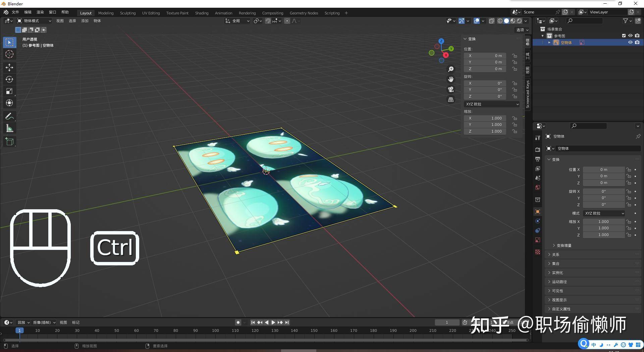Expand the 空物体 outliner tree row
The image size is (644, 352).
(549, 42)
